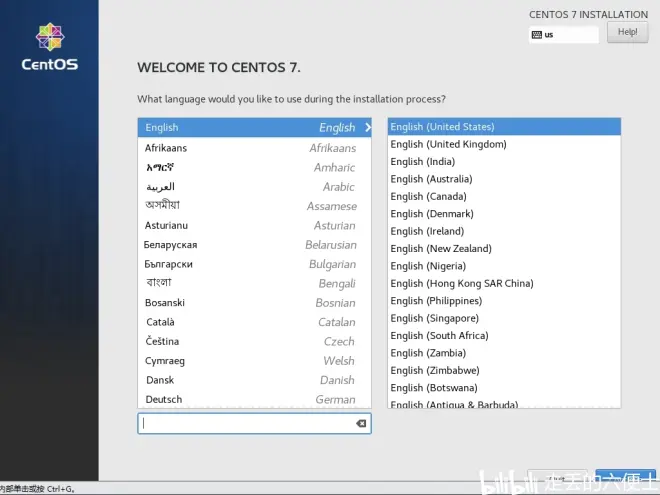The image size is (660, 495).
Task: Select the Bengali language row
Action: 254,283
